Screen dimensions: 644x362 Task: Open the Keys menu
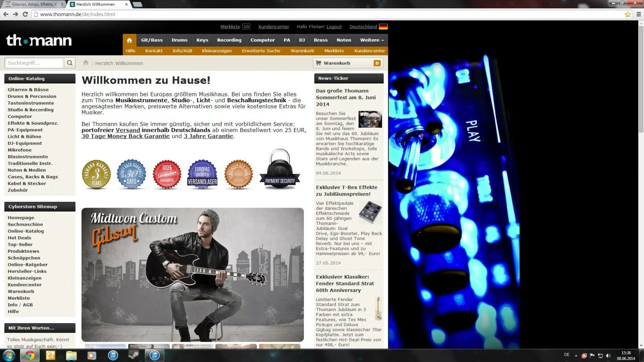(202, 40)
